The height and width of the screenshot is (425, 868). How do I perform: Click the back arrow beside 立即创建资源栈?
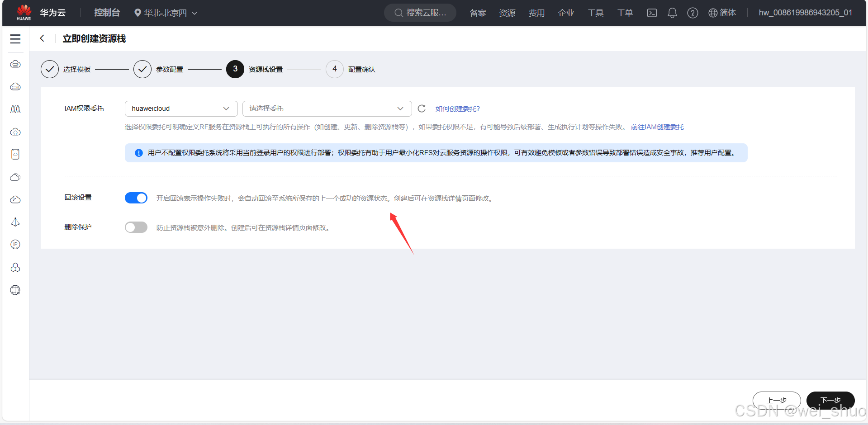point(42,38)
